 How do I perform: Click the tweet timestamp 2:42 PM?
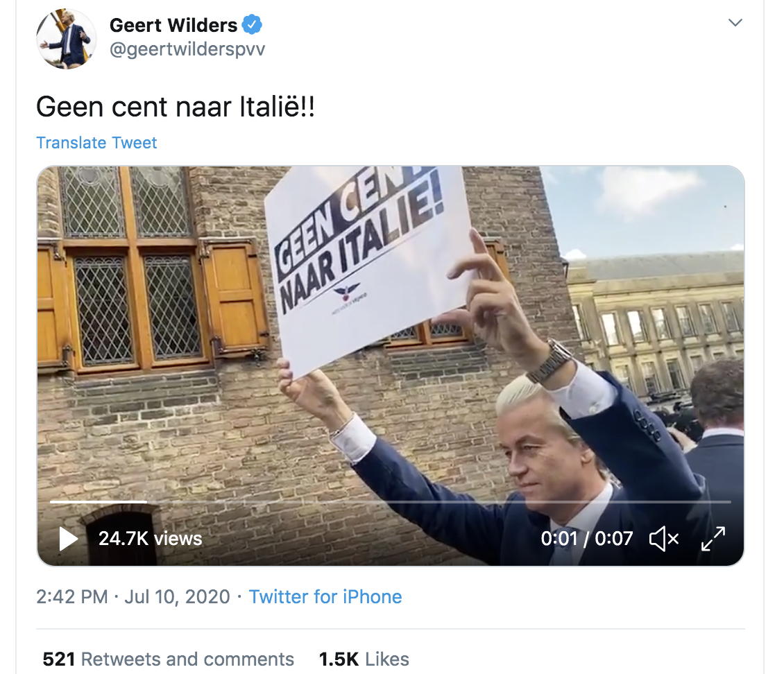(x=71, y=596)
